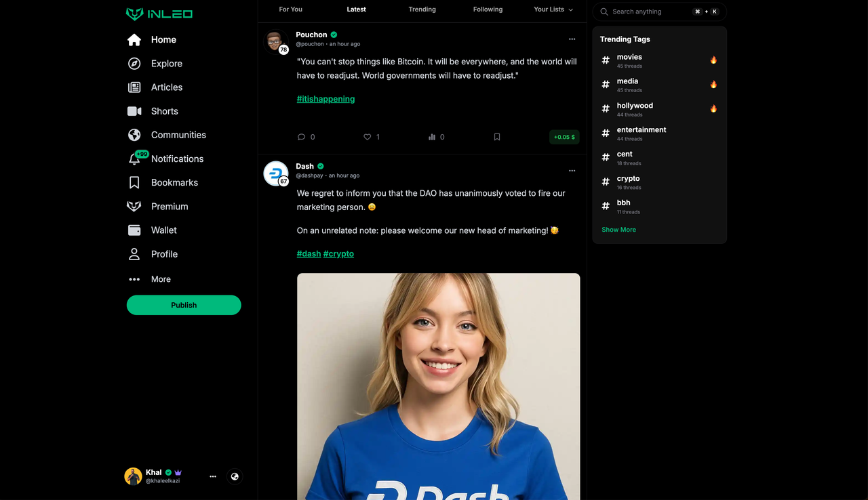Image resolution: width=868 pixels, height=500 pixels.
Task: Open the #dash hashtag link
Action: pyautogui.click(x=309, y=253)
